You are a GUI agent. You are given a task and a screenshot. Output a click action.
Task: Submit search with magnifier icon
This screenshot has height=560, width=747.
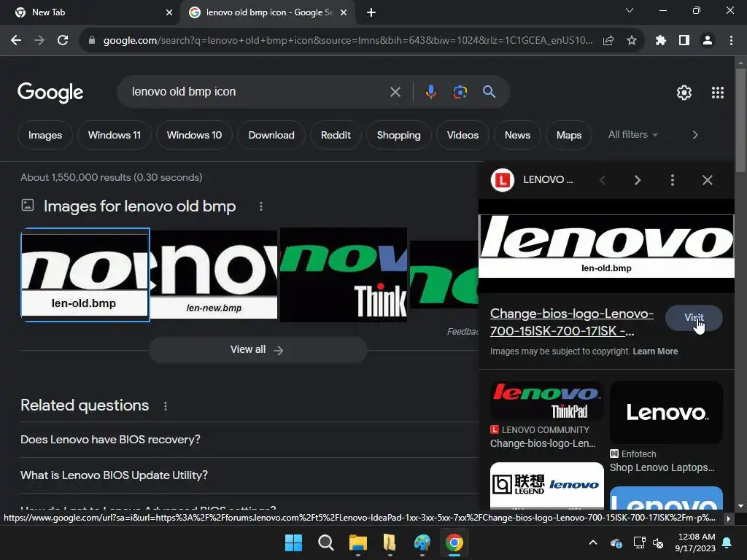[x=489, y=92]
